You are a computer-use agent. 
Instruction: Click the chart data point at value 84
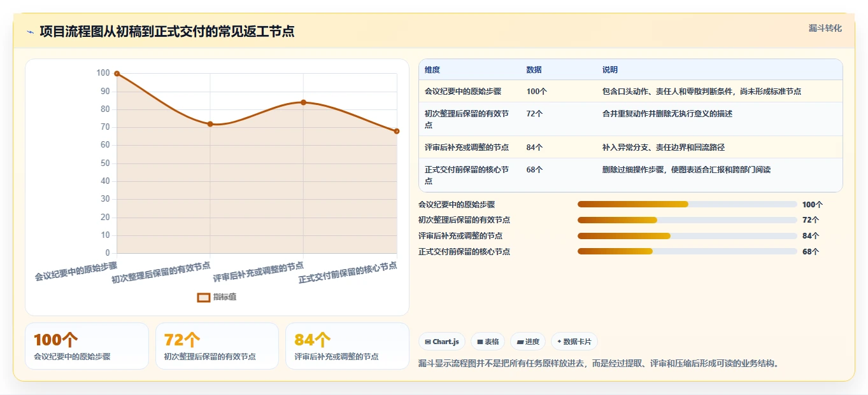point(303,102)
